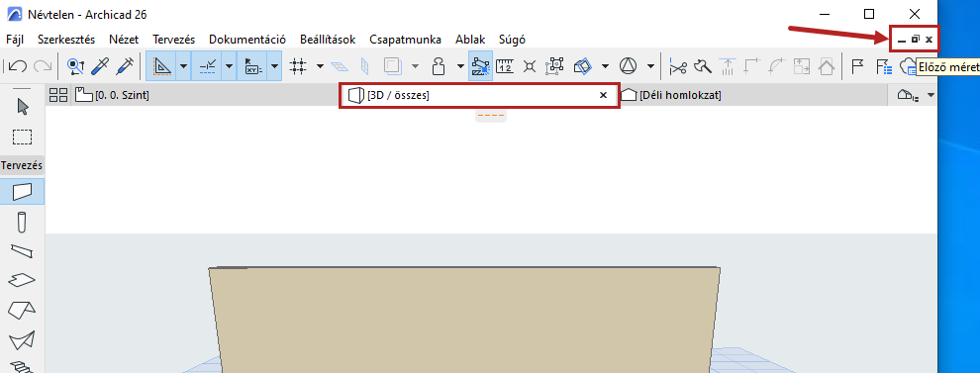Open the Fájl menu
The height and width of the screenshot is (373, 980).
(15, 40)
